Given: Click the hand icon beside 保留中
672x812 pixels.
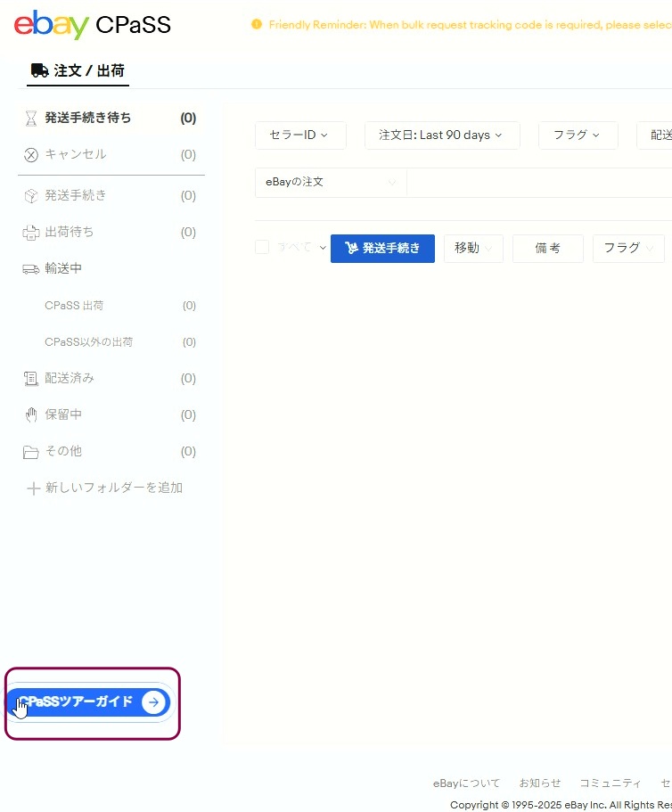Looking at the screenshot, I should pos(31,415).
